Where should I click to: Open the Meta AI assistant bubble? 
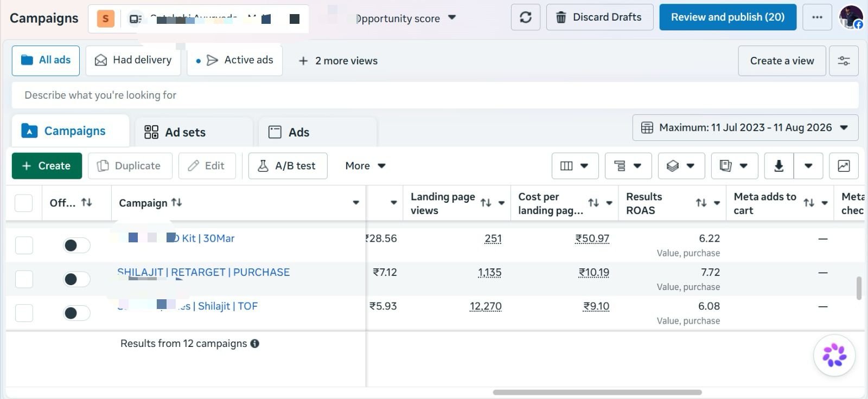pos(834,355)
